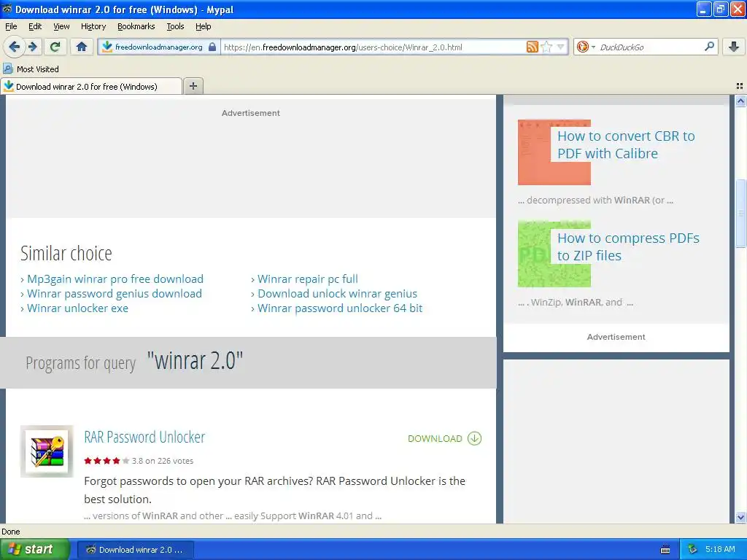Go forward with the Forward arrow button
Image resolution: width=747 pixels, height=560 pixels.
click(32, 47)
